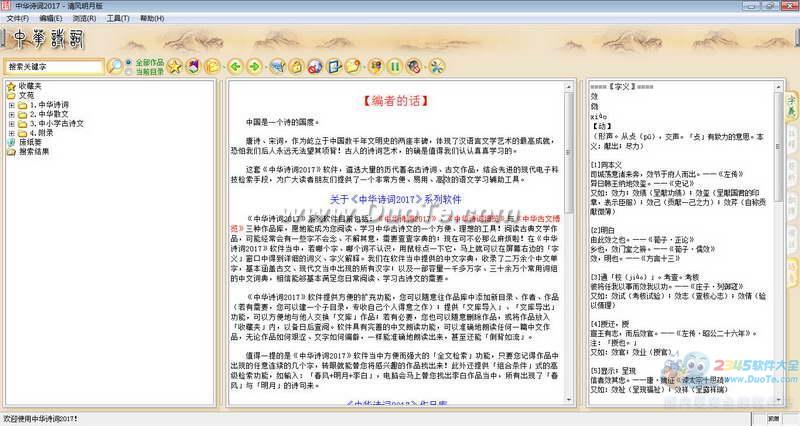Expand the 3. 中小学古诗文 tree node

coord(12,123)
